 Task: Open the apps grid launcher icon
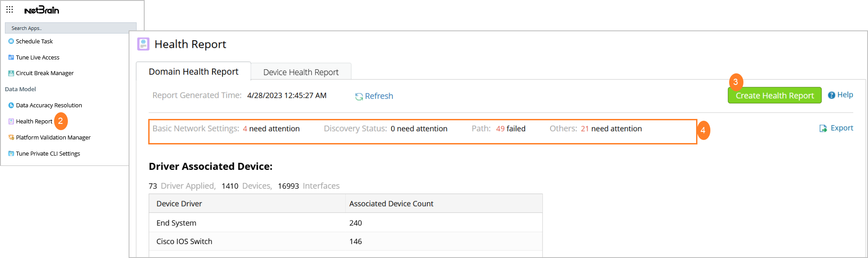coord(9,9)
